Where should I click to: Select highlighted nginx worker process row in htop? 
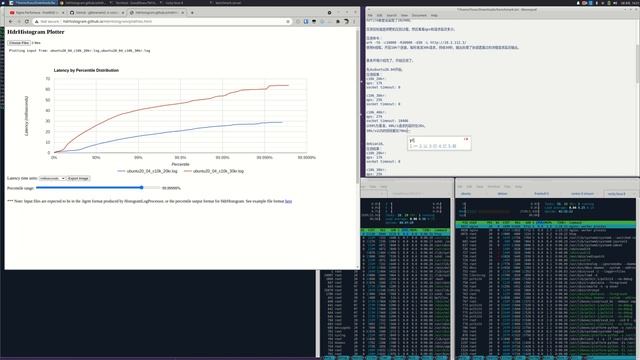coord(546,226)
